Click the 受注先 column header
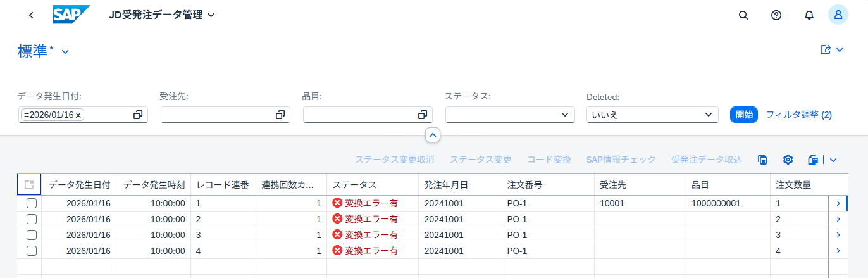The image size is (868, 278). pos(640,185)
